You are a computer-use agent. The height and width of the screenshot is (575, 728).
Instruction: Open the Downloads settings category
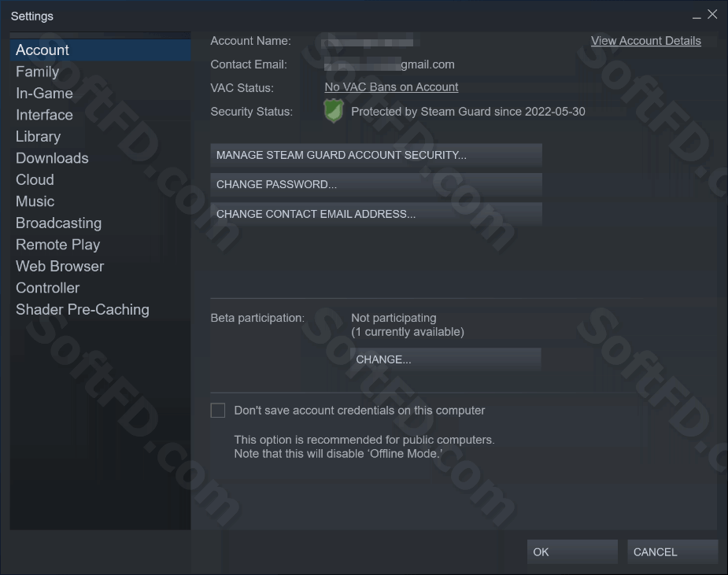(x=100, y=158)
